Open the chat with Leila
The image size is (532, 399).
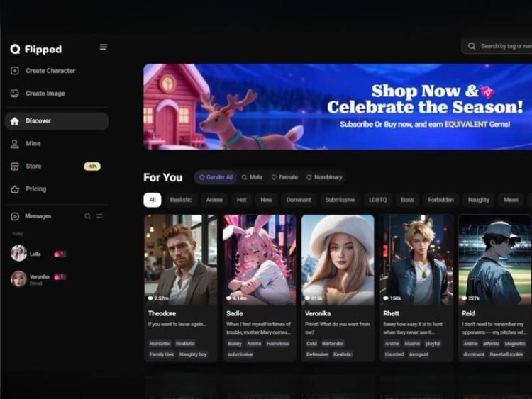(x=35, y=253)
